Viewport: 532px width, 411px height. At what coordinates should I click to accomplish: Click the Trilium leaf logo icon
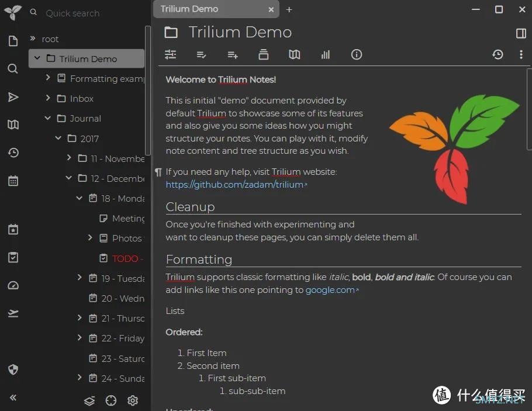tap(13, 12)
